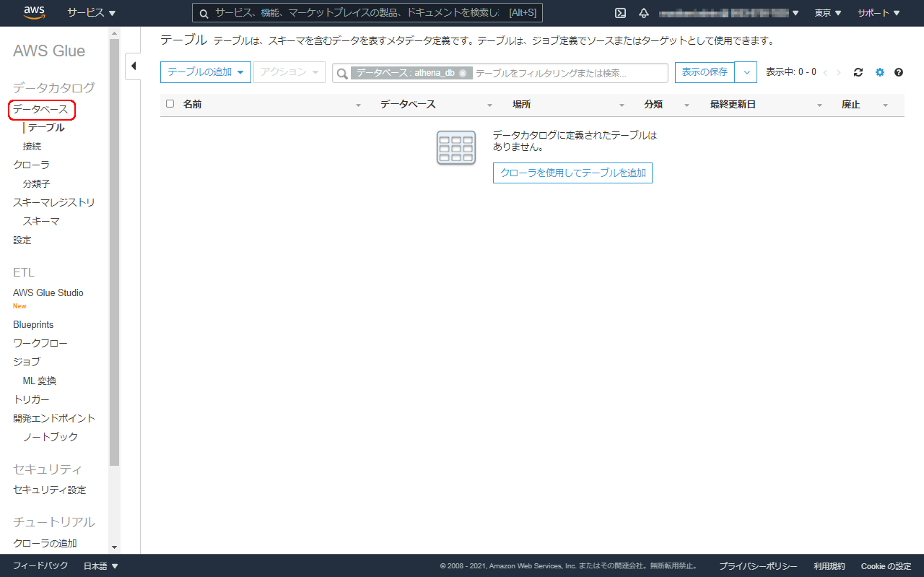
Task: Click the sidebar vertical scrollbar
Action: [x=114, y=253]
